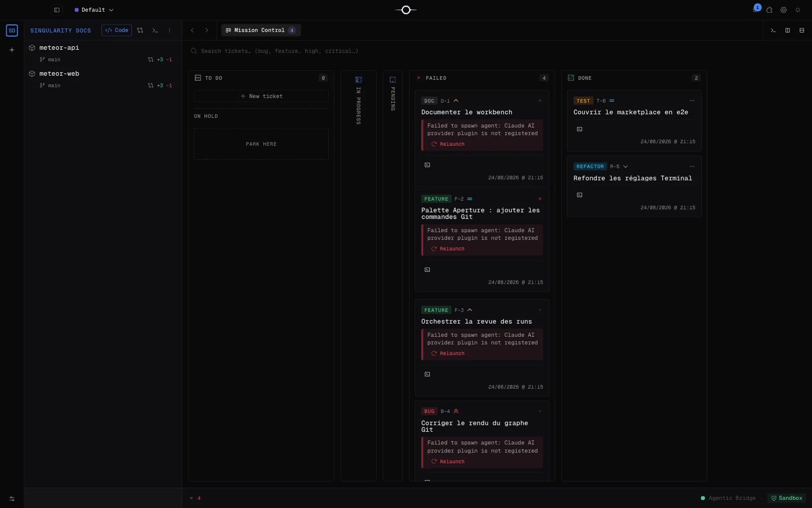
Task: Toggle the sidebar panel icon
Action: click(57, 10)
